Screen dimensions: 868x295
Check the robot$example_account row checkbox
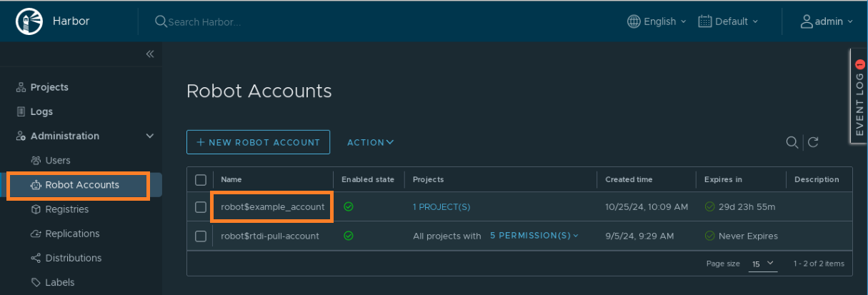pos(201,207)
